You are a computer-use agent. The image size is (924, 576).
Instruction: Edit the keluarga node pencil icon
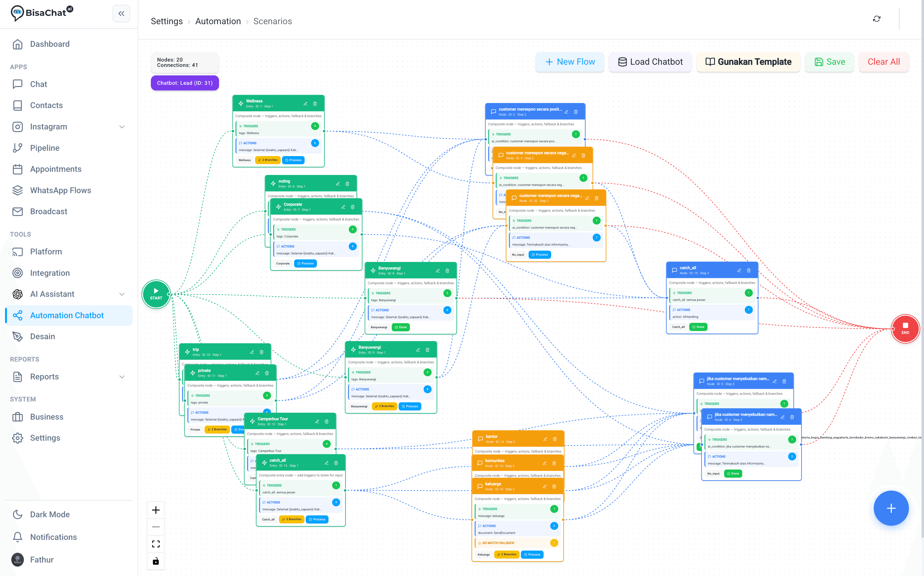[x=545, y=486]
